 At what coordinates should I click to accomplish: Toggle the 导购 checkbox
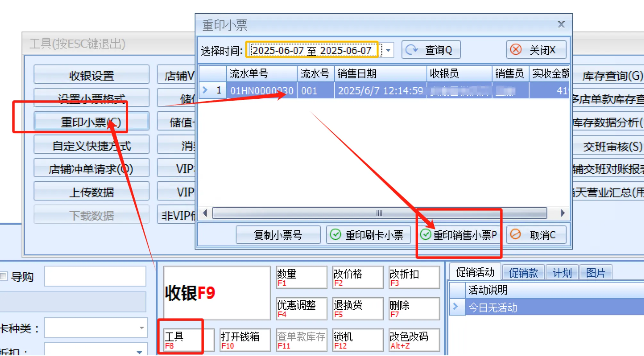(4, 276)
